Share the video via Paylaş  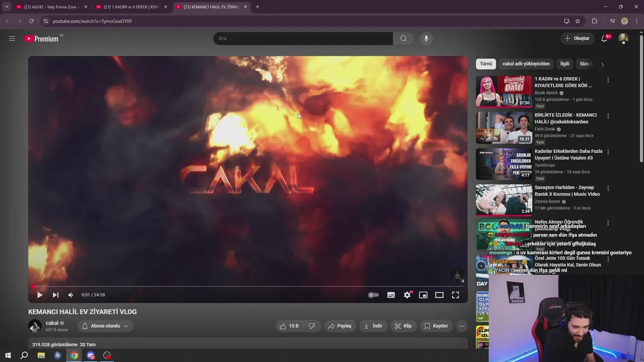(340, 326)
